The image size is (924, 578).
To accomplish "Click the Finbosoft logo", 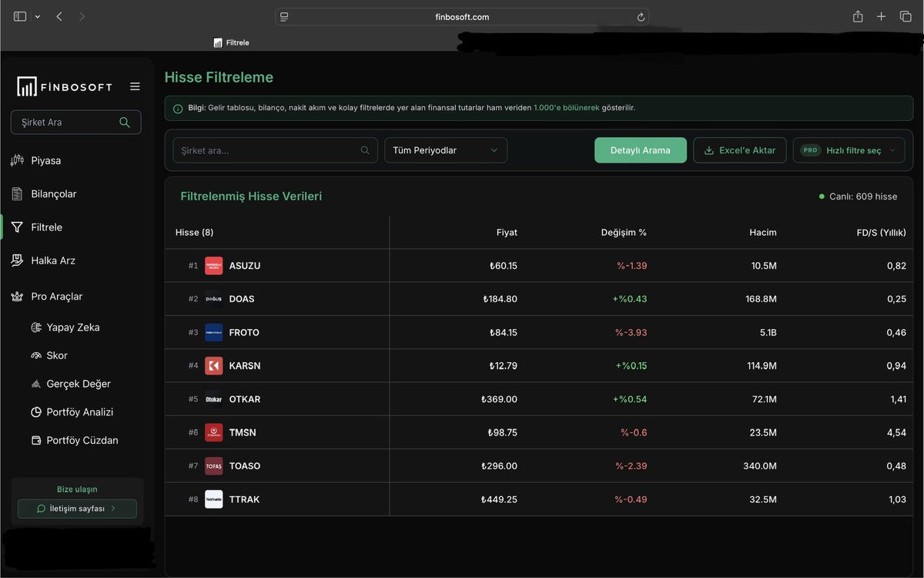I will [65, 86].
